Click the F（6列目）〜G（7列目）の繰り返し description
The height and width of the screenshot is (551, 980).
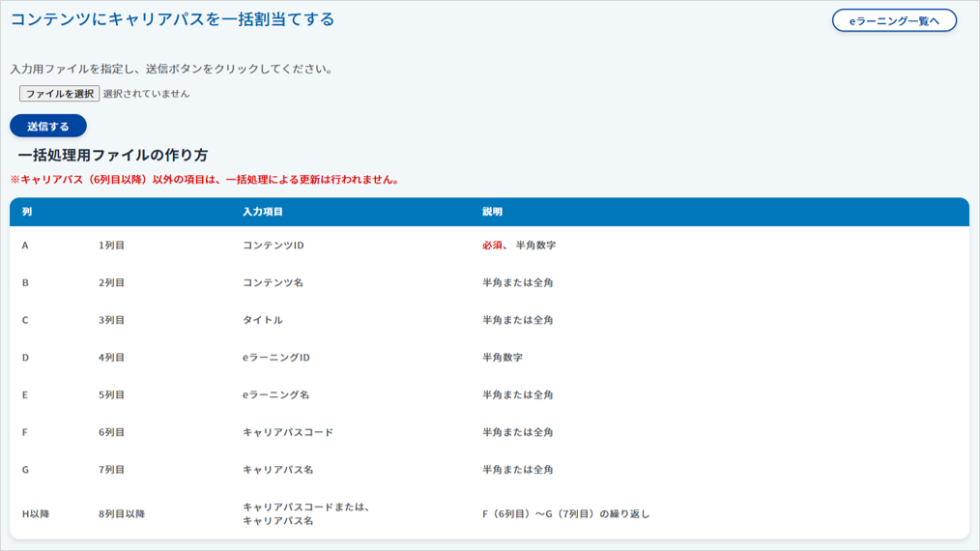tap(565, 514)
